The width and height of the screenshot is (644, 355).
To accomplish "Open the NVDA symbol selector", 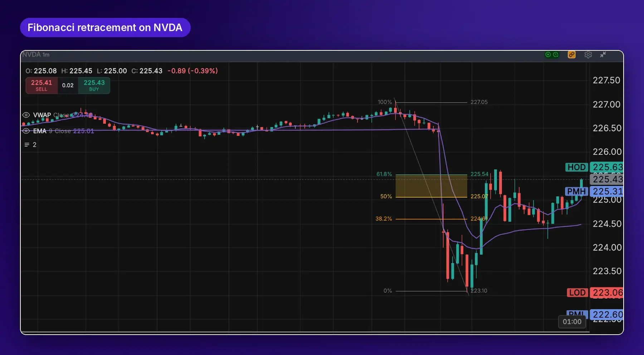I will pyautogui.click(x=31, y=54).
